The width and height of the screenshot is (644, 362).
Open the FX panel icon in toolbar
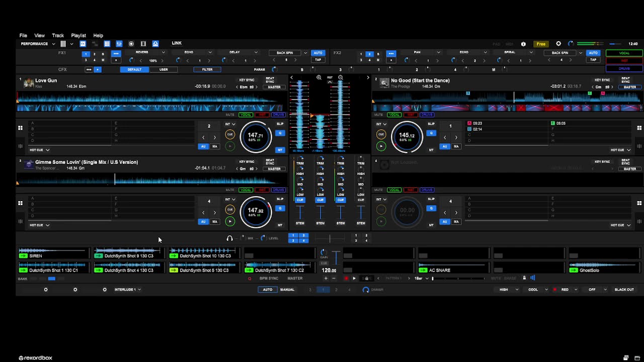click(83, 44)
